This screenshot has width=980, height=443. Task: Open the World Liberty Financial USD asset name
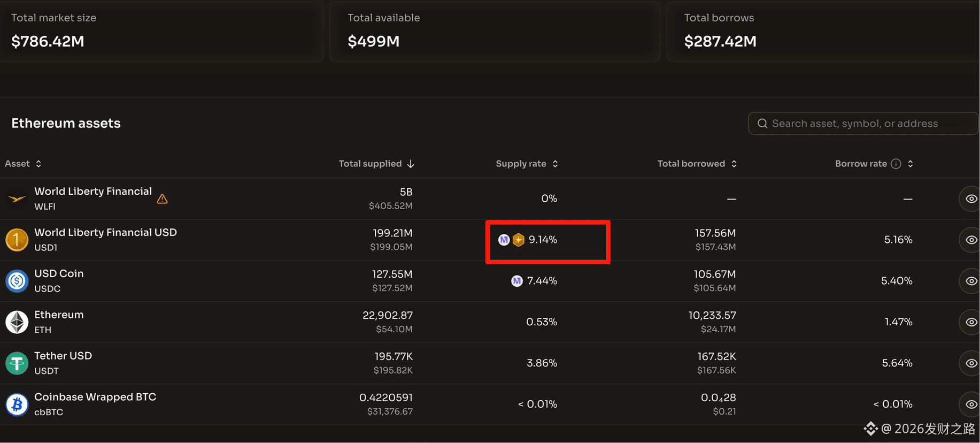105,233
